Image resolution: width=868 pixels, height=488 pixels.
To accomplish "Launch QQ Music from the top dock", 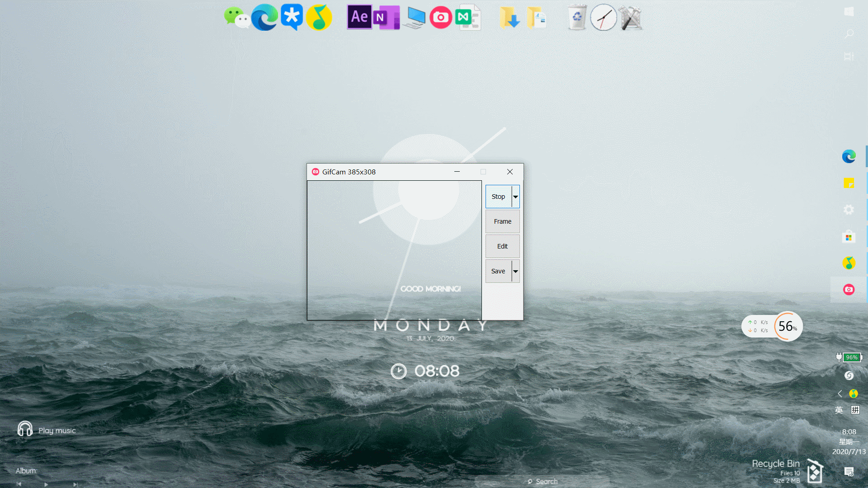I will 319,18.
